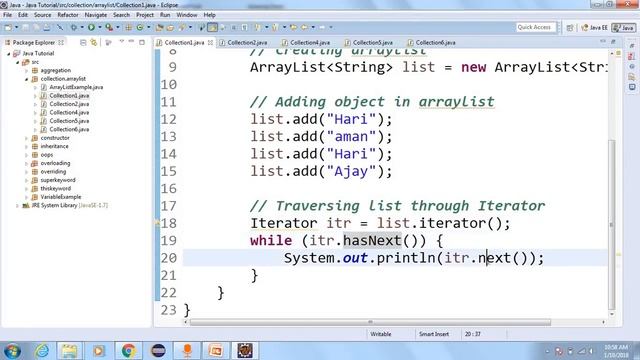Open the File menu

pyautogui.click(x=7, y=15)
